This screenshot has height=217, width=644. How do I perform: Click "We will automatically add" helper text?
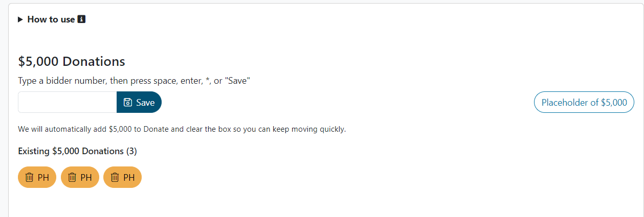(61, 129)
